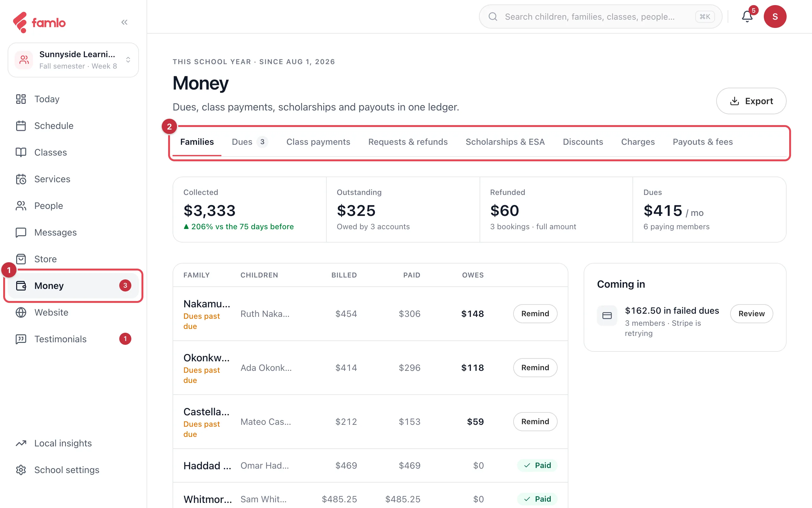
Task: Select the Haddad family row name
Action: coord(207,465)
